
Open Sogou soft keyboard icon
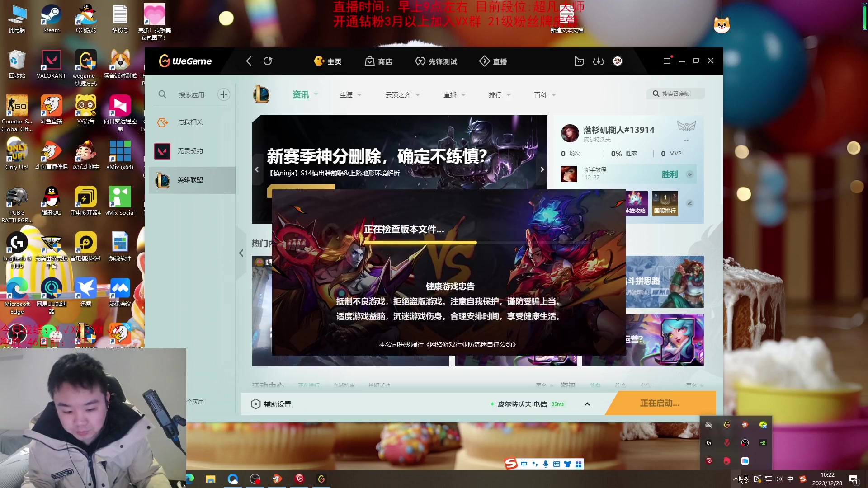(x=557, y=464)
